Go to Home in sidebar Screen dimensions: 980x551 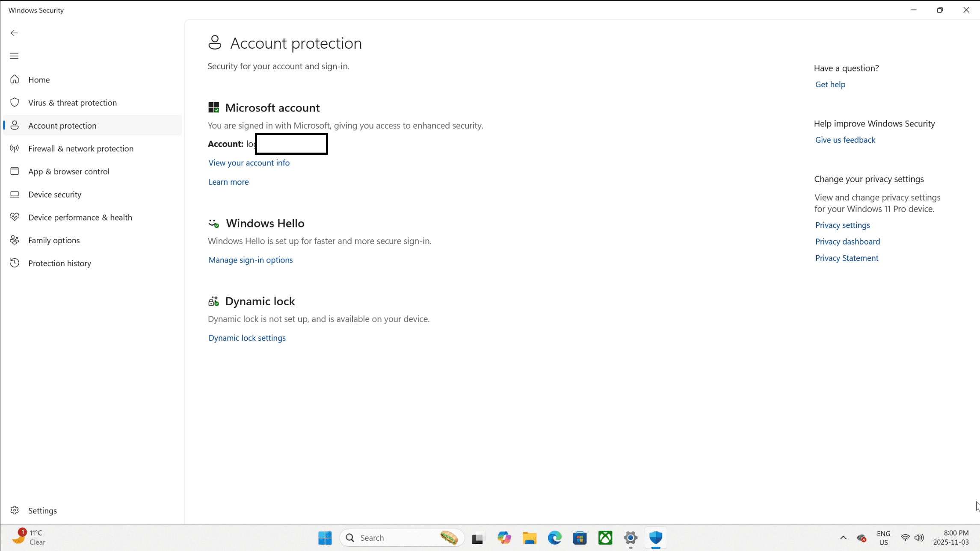coord(38,80)
